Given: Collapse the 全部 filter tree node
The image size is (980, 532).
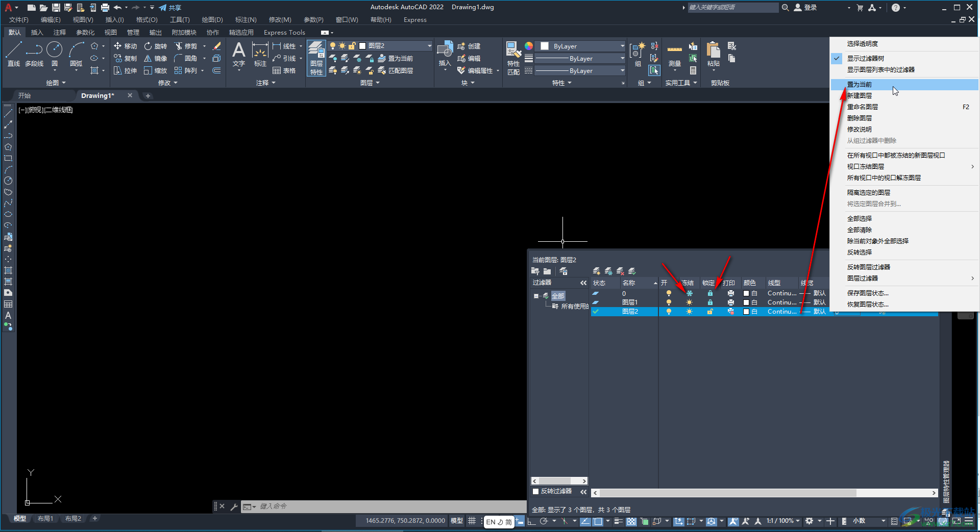Looking at the screenshot, I should (536, 296).
